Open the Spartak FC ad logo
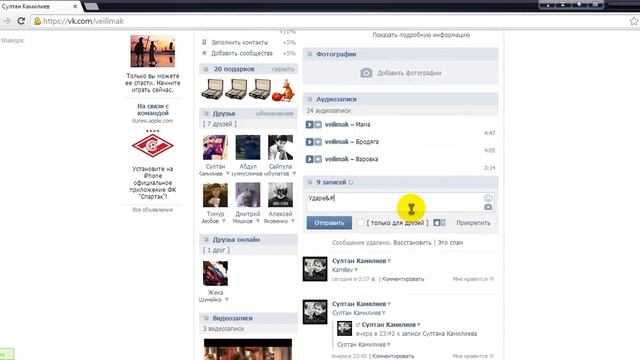 click(x=153, y=146)
